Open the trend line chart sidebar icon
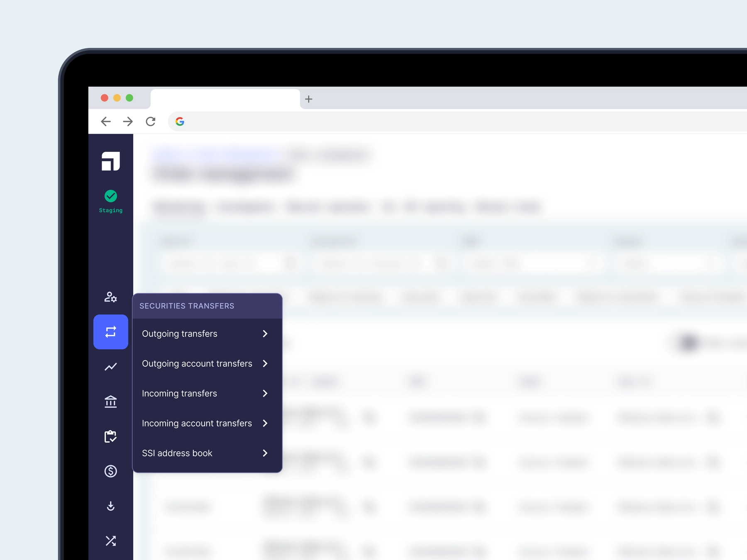The width and height of the screenshot is (747, 560). pyautogui.click(x=111, y=367)
